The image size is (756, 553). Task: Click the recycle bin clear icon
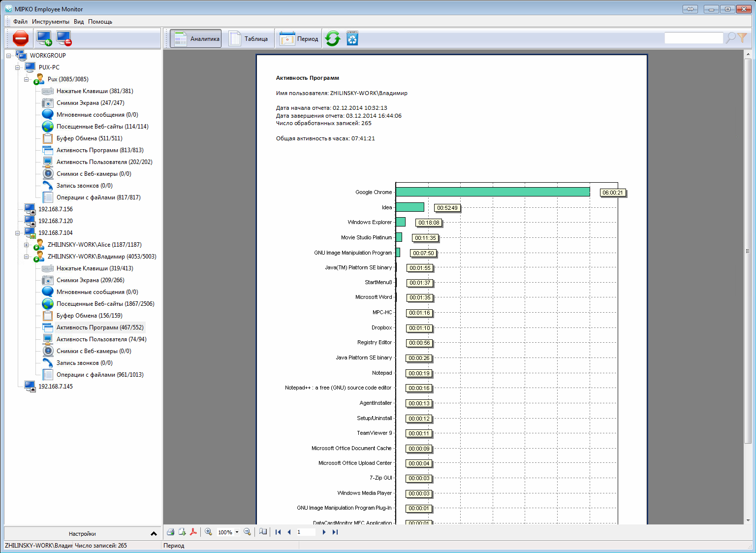pos(352,38)
